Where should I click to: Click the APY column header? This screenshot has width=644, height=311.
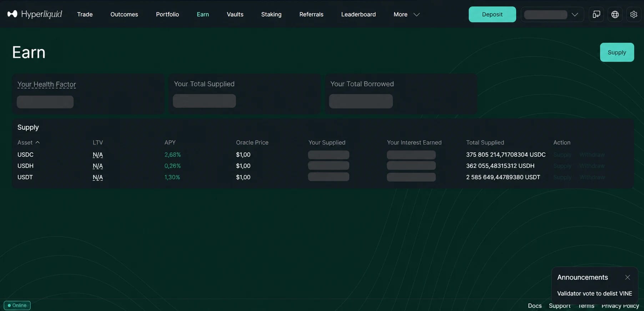click(x=170, y=142)
